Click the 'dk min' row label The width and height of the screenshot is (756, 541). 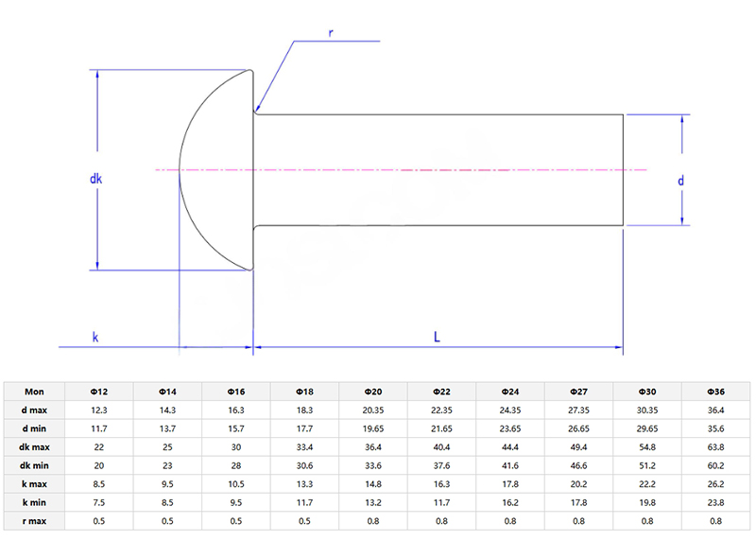(x=34, y=465)
